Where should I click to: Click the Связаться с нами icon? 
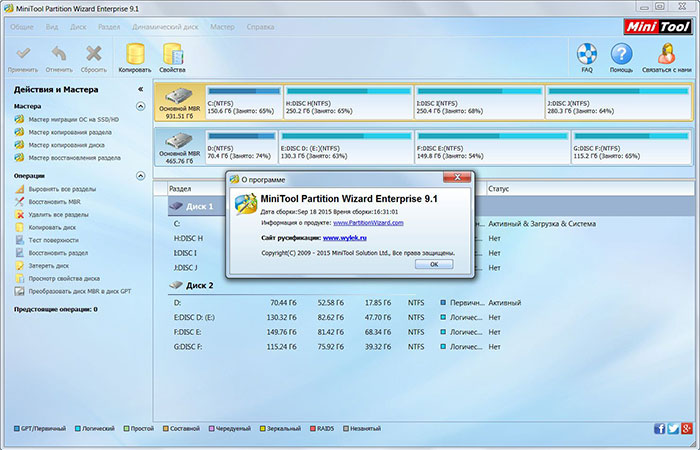click(x=667, y=58)
